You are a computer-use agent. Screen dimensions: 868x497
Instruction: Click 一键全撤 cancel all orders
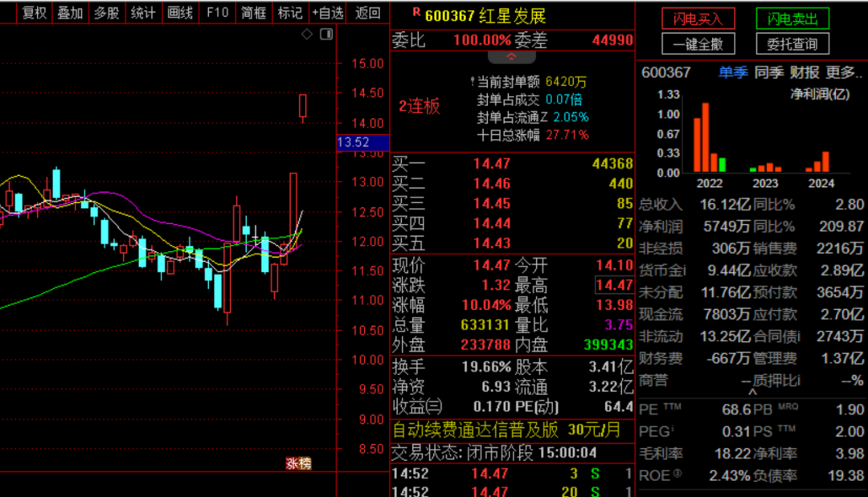(x=698, y=44)
